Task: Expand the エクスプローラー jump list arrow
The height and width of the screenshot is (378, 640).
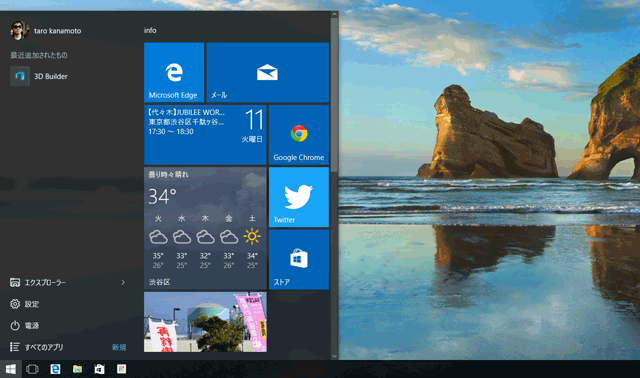Action: tap(123, 282)
